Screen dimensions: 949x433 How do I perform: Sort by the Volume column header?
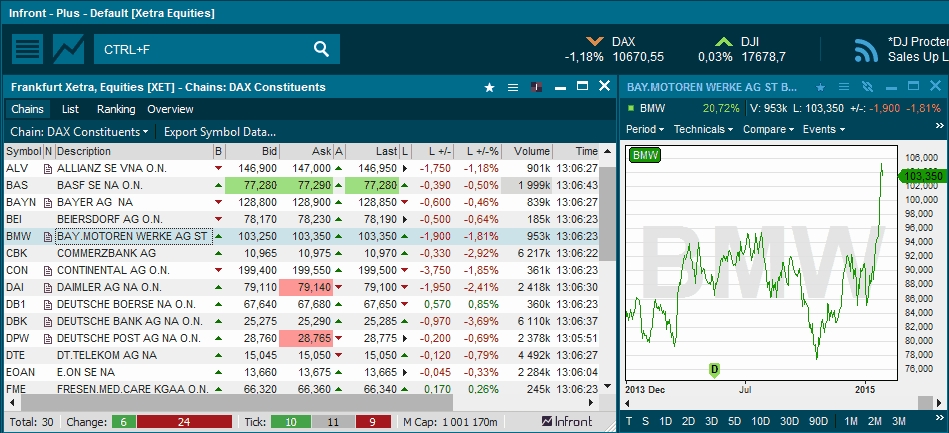(x=527, y=151)
